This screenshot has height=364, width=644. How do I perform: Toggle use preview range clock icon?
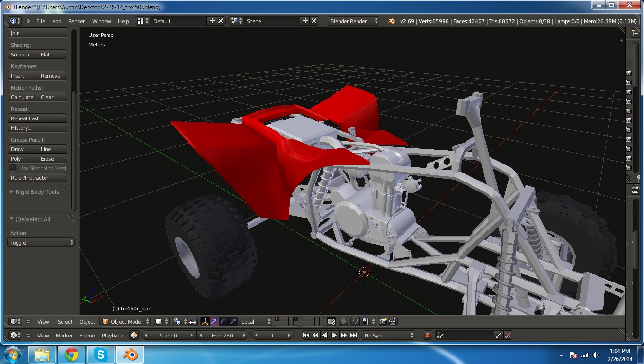tap(134, 335)
